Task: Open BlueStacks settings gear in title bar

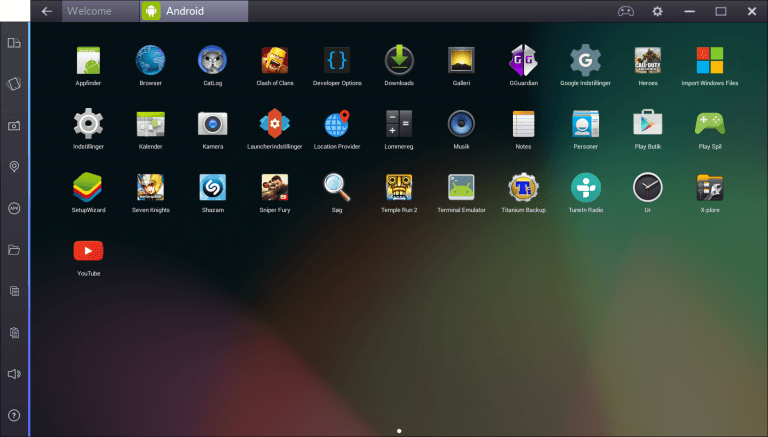Action: (657, 11)
